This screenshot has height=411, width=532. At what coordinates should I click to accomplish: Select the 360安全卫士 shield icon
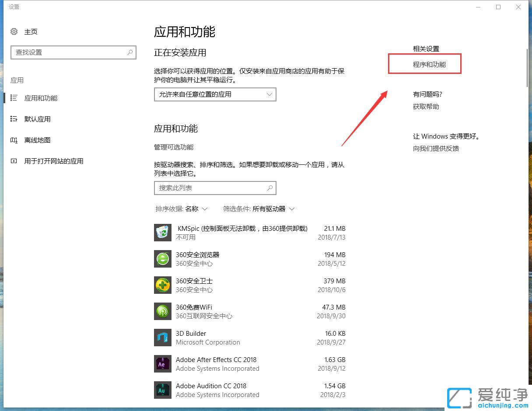(162, 285)
